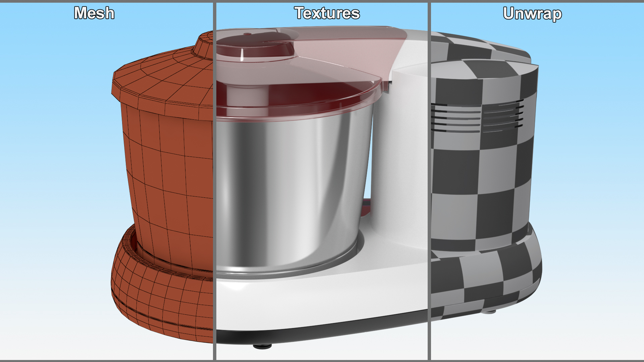Click the "Mesh" panel heading
This screenshot has height=362, width=644.
click(94, 13)
